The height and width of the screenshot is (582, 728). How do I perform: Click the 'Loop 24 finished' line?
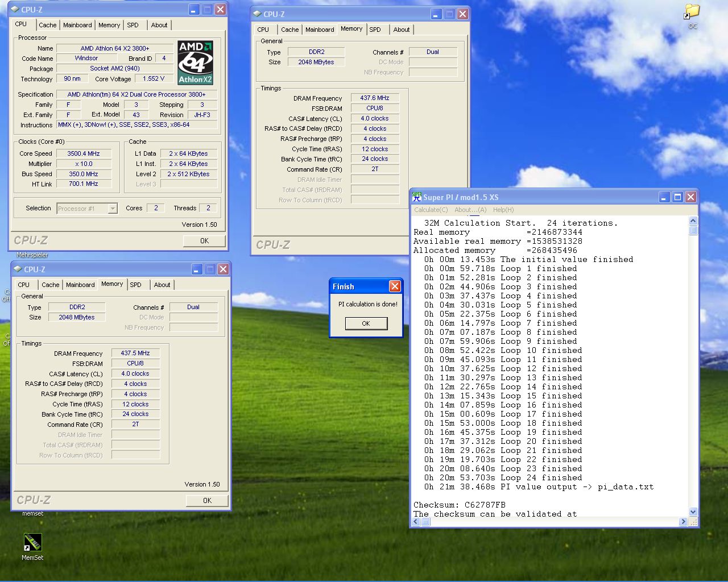[x=503, y=478]
